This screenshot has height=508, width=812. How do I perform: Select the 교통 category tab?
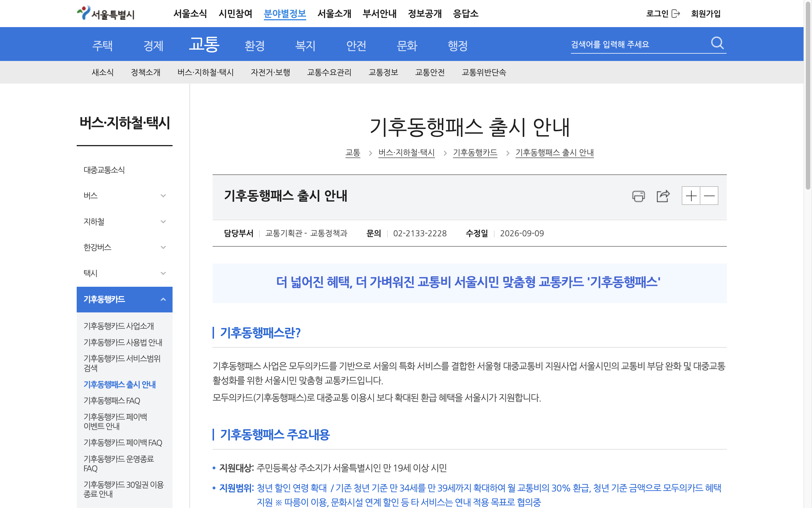[x=204, y=44]
